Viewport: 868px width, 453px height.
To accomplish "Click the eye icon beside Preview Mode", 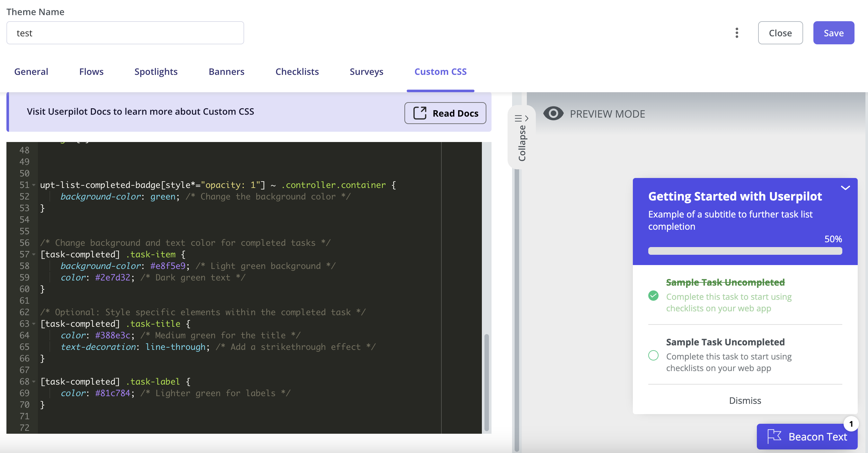I will 553,113.
